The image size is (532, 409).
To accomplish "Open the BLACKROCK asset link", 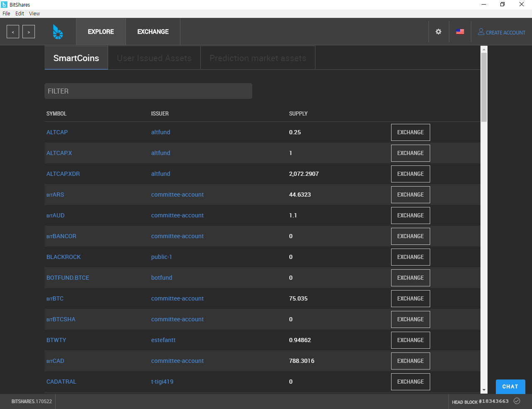I will 64,257.
